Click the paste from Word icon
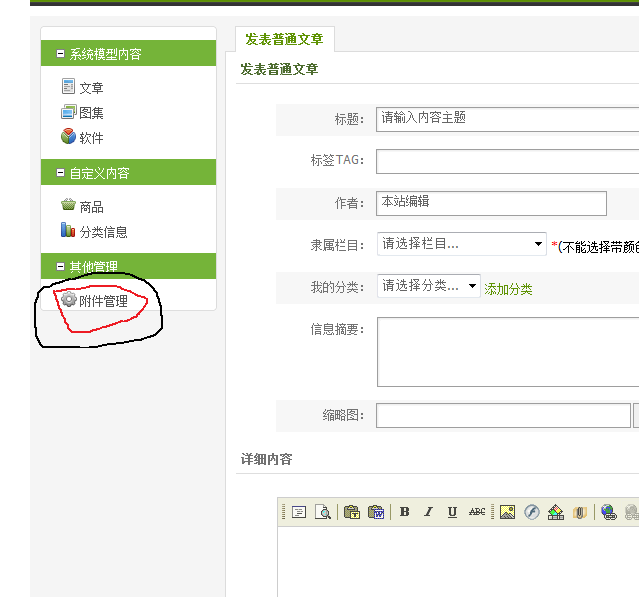Screen dimensions: 639x597 click(x=376, y=512)
